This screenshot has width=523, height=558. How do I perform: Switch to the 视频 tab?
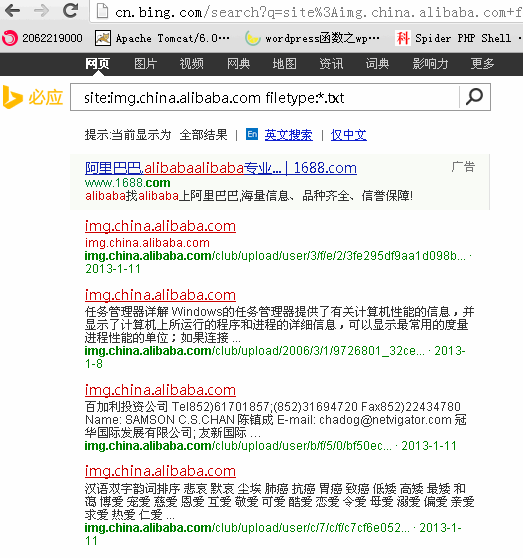coord(191,64)
